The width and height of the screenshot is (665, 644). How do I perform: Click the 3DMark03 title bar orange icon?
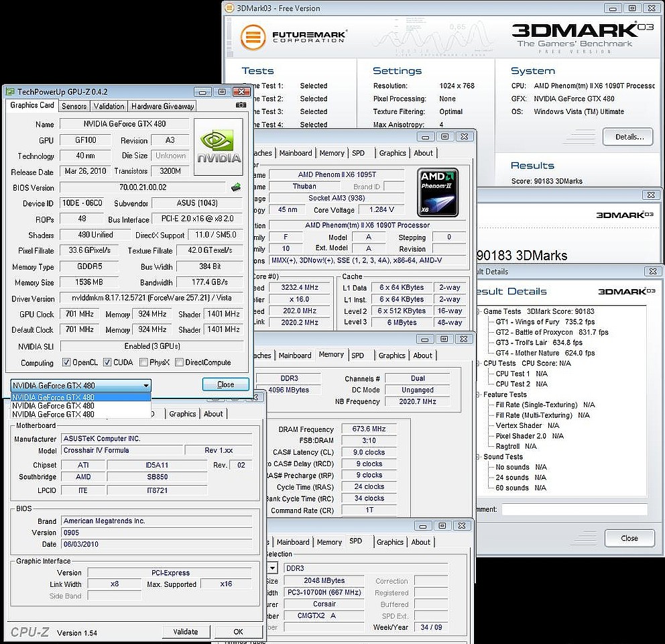[229, 8]
